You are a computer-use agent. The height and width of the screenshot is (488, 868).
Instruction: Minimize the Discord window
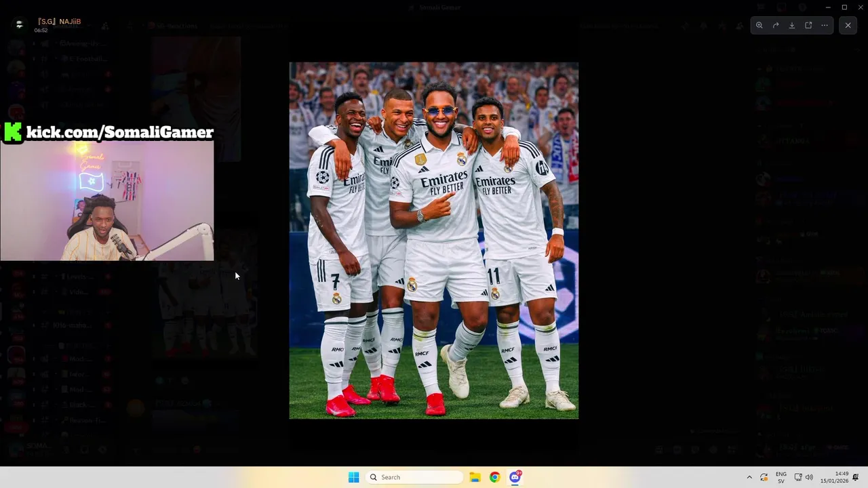pyautogui.click(x=828, y=7)
